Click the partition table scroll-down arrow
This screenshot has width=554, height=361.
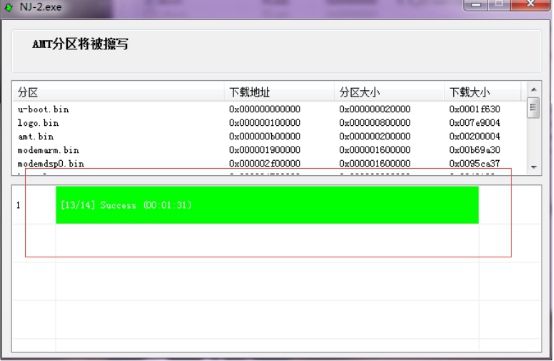pos(534,167)
